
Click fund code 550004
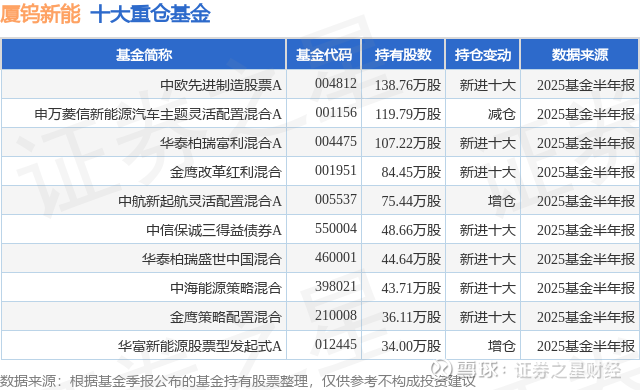click(x=336, y=228)
